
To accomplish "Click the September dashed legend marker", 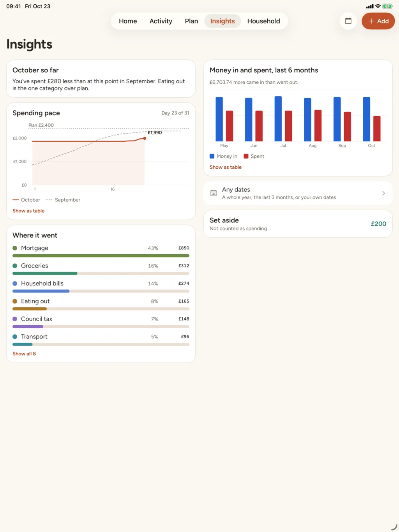I will (49, 200).
